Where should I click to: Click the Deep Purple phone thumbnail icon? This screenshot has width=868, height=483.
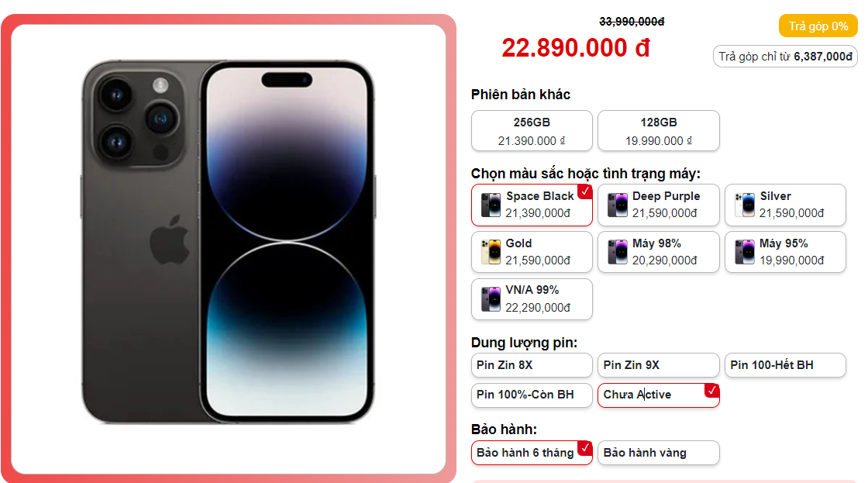(617, 205)
